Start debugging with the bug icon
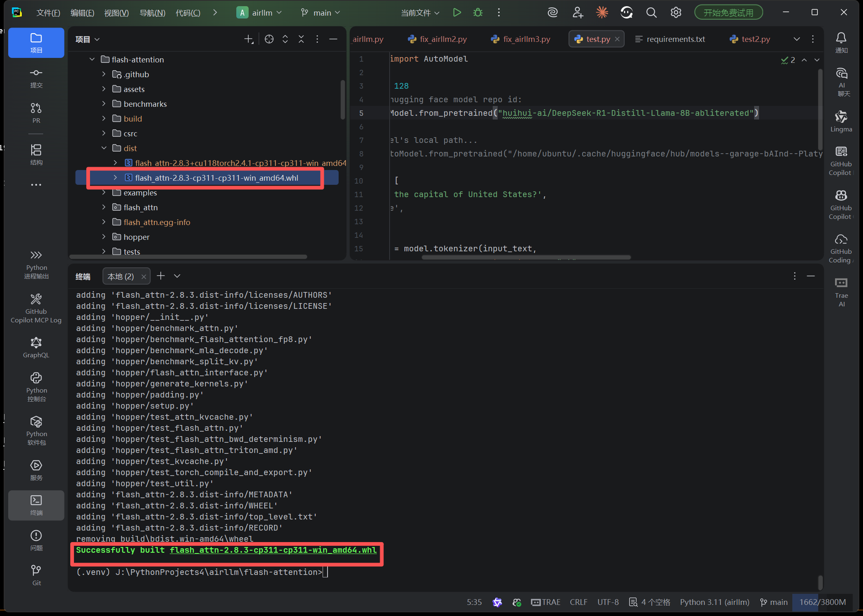863x616 pixels. click(x=478, y=12)
